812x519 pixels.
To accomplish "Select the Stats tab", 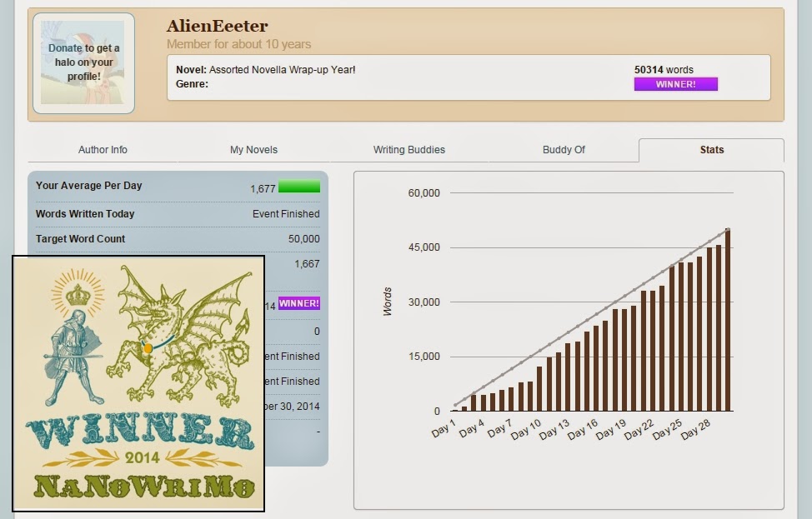I will [711, 150].
